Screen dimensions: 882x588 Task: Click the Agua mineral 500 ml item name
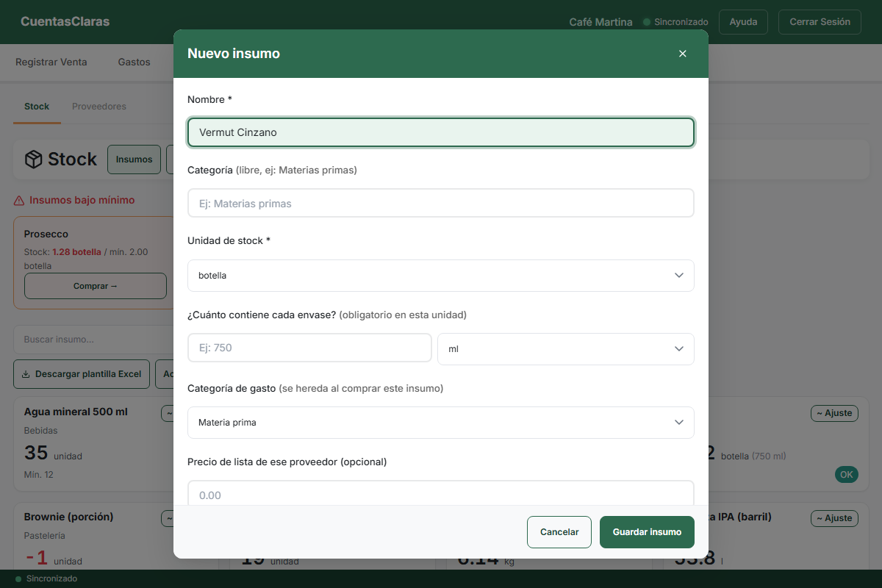pyautogui.click(x=76, y=412)
